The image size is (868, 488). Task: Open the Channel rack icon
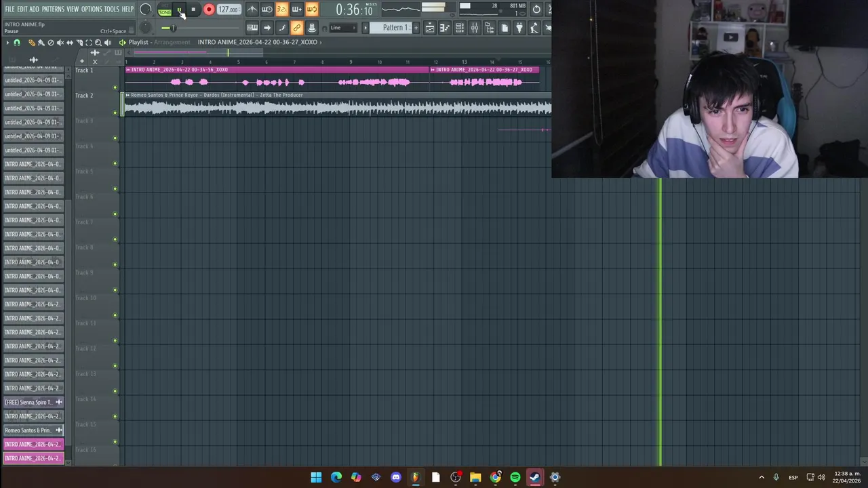[459, 28]
